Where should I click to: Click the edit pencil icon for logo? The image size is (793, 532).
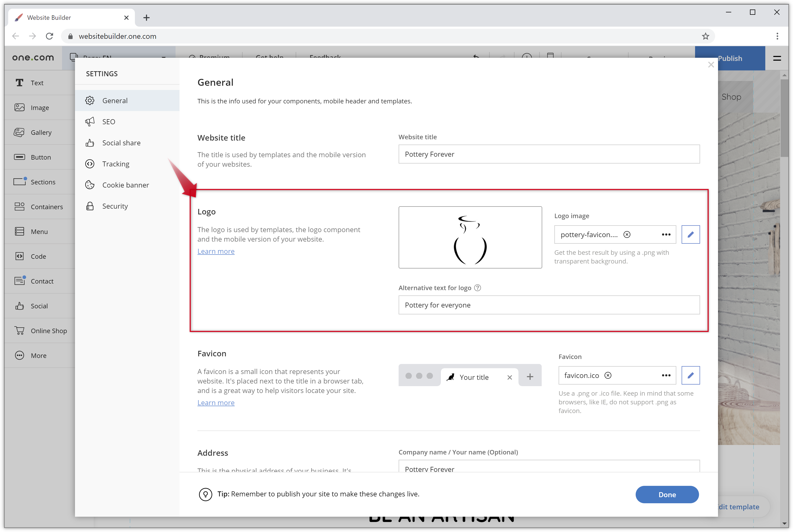click(690, 234)
